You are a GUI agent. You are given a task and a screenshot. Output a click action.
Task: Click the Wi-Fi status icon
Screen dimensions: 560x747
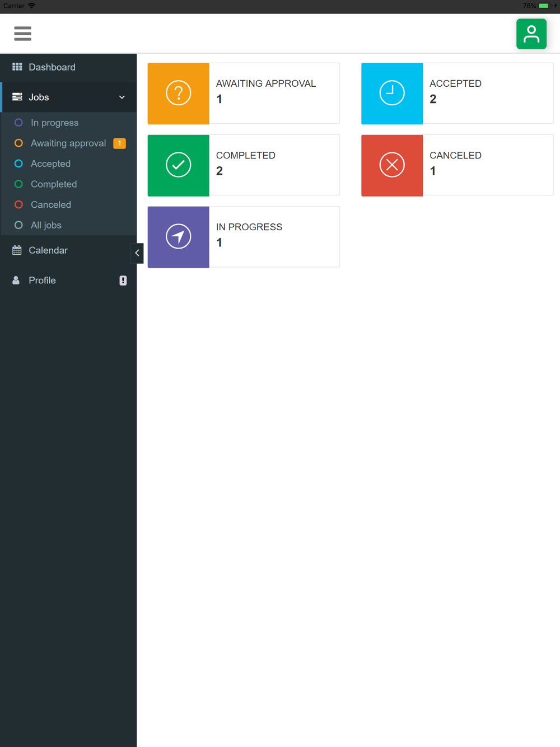coord(31,6)
